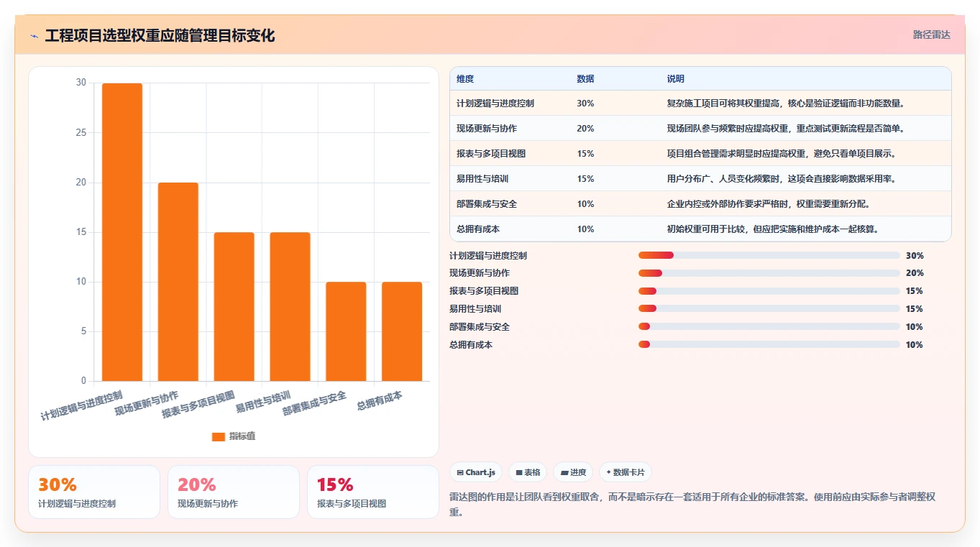
Task: Open the 30% 计划逻辑与进度控制 data card
Action: (x=94, y=492)
